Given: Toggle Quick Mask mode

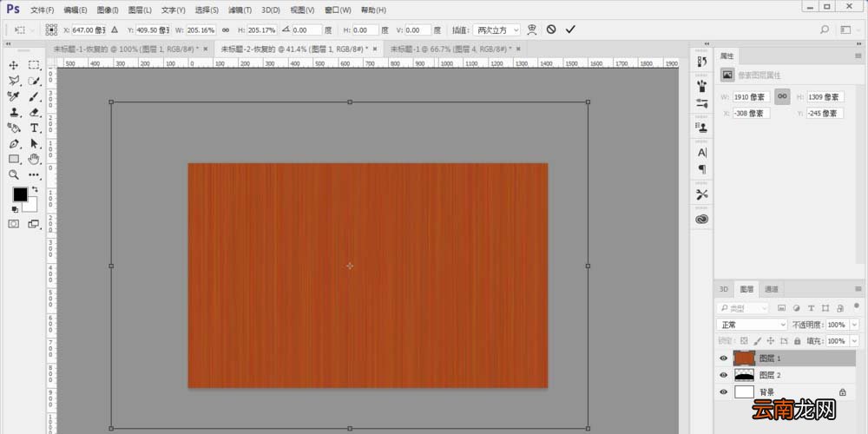Looking at the screenshot, I should point(13,224).
